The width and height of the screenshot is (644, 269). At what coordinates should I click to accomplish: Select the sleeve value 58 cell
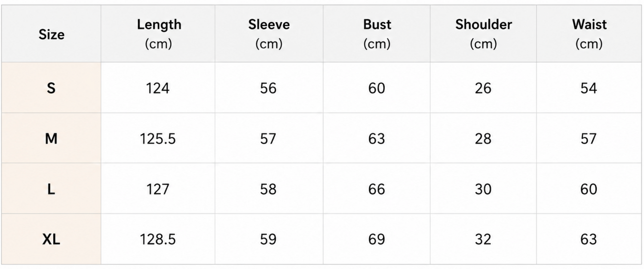pos(269,189)
